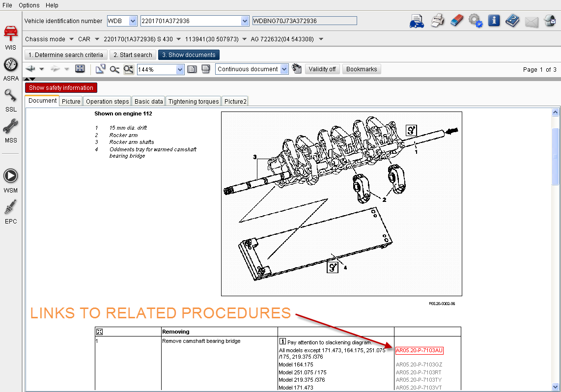Open the ASRA clock module
The width and height of the screenshot is (561, 392).
11,69
